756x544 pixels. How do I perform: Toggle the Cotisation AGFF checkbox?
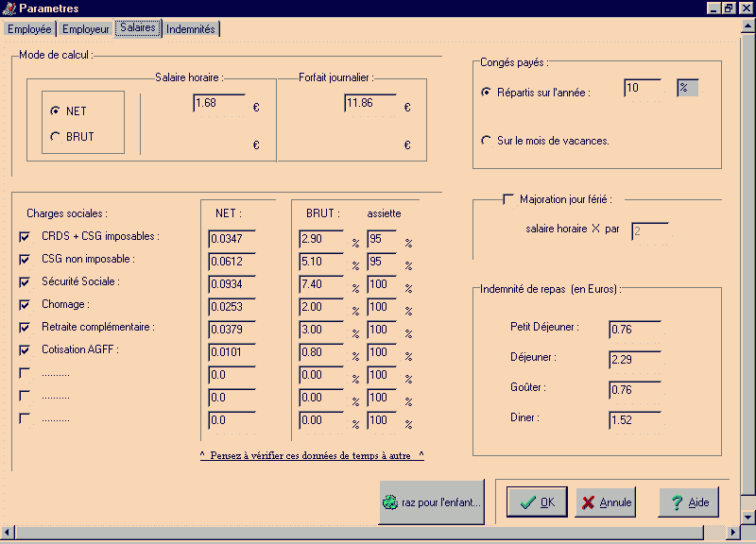(x=25, y=349)
